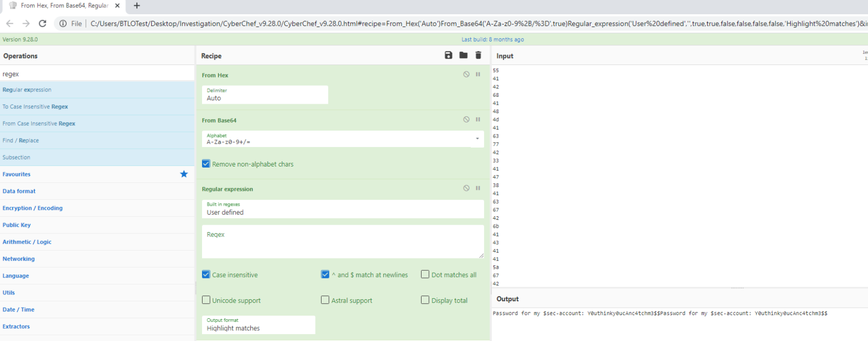Click the Favourites star icon

click(x=184, y=174)
